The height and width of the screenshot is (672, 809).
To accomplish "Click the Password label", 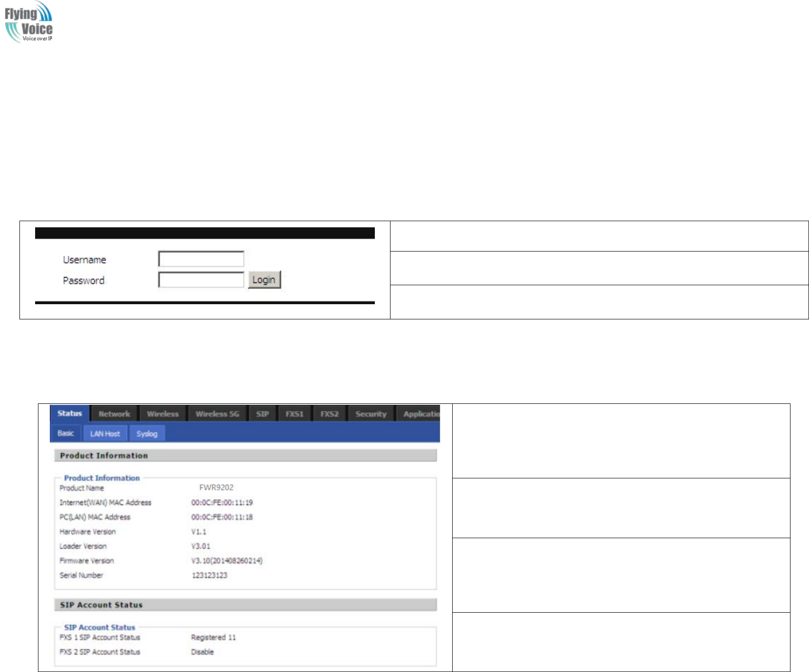I will (x=84, y=280).
